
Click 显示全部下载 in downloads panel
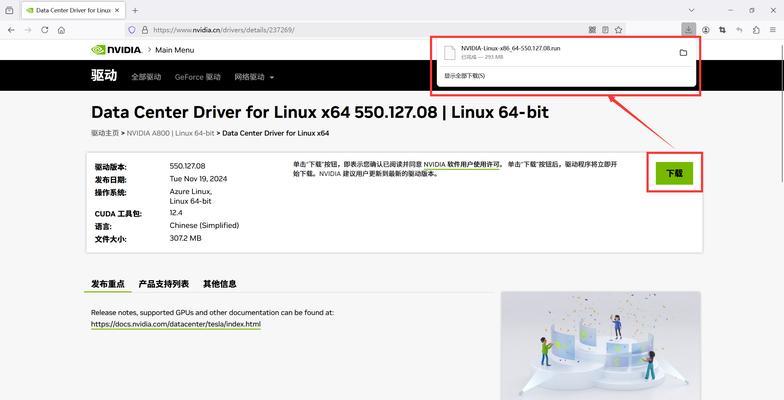[x=464, y=76]
